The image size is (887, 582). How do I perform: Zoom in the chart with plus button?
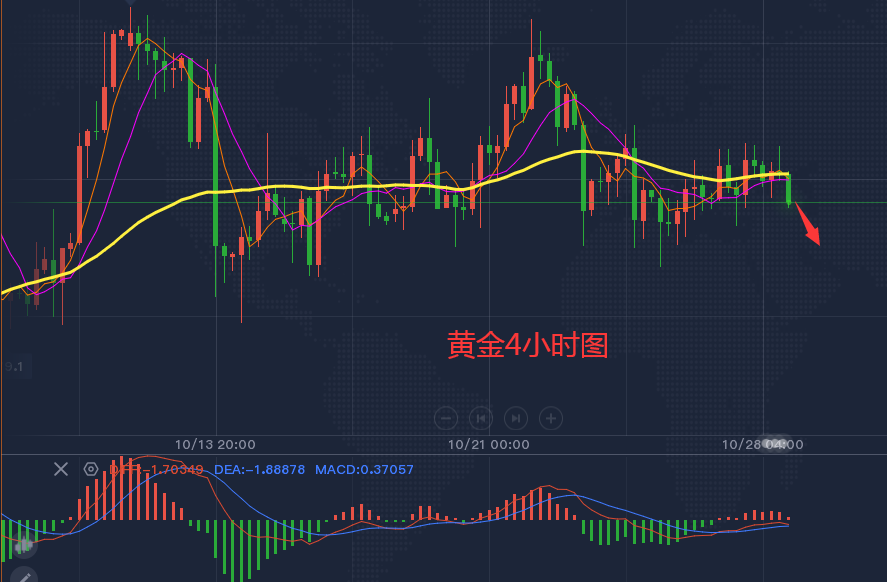[x=551, y=419]
